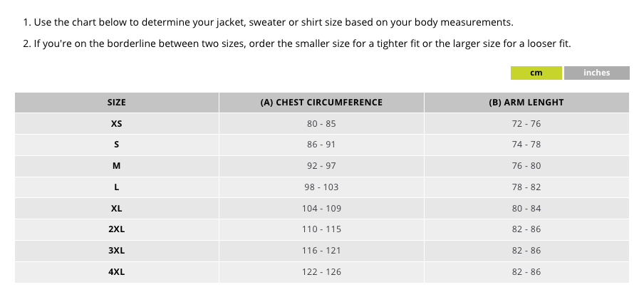Select the XS size row label

(117, 123)
